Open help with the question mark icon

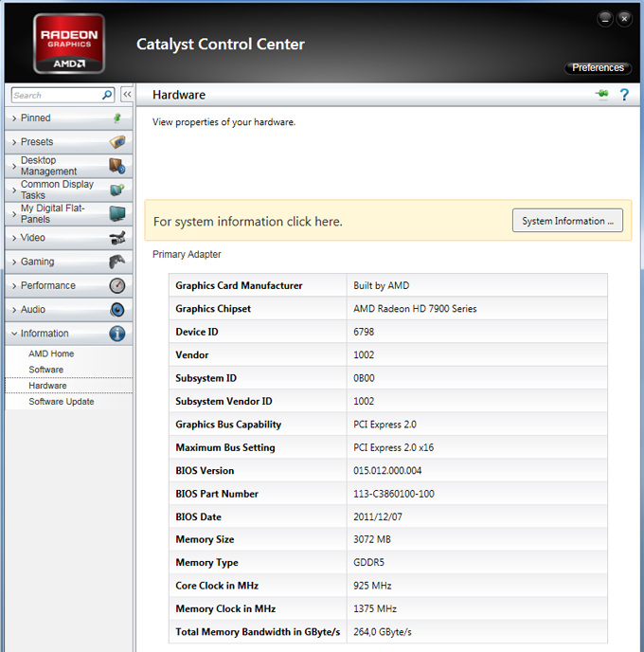tap(624, 95)
